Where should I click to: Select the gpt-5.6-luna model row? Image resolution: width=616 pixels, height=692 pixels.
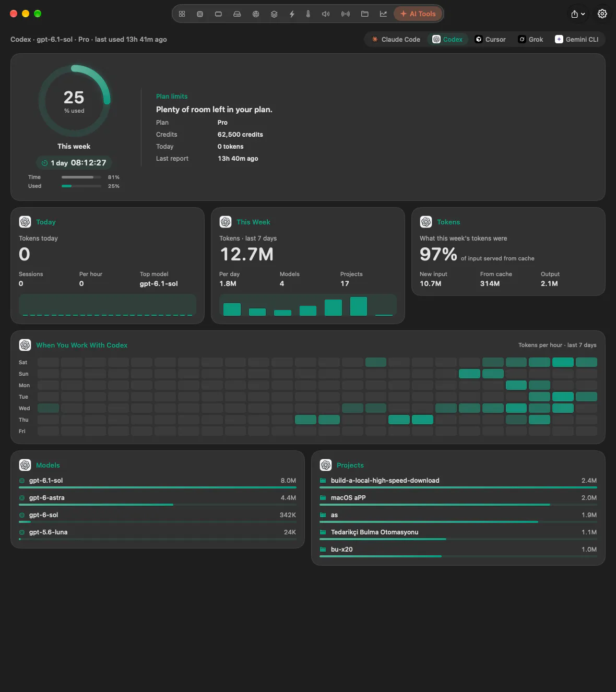tap(158, 535)
